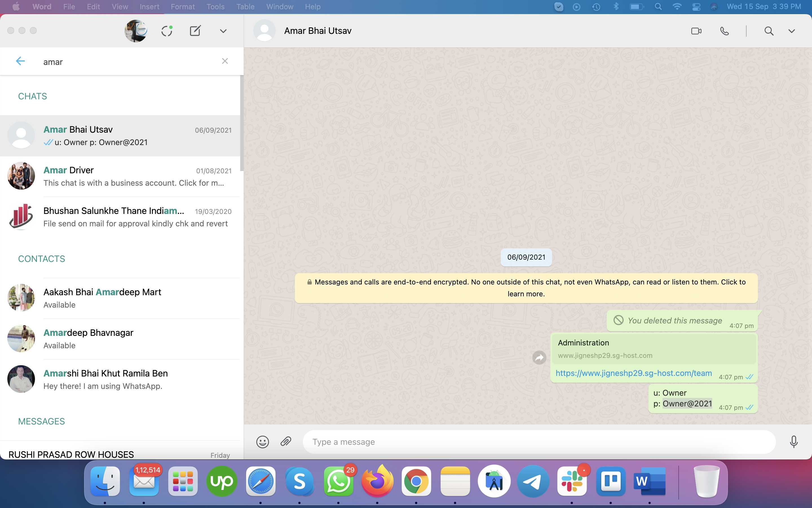Image resolution: width=812 pixels, height=508 pixels.
Task: Open the Help menu
Action: click(313, 7)
